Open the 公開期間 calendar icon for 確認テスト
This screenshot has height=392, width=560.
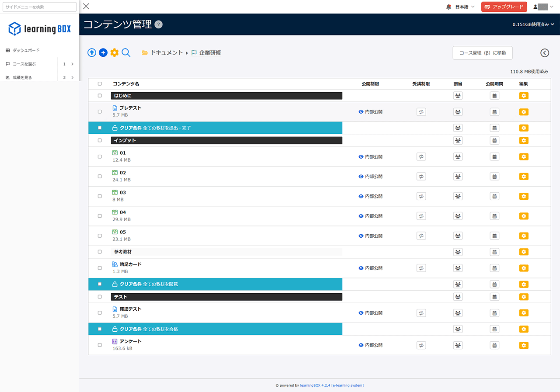(494, 313)
